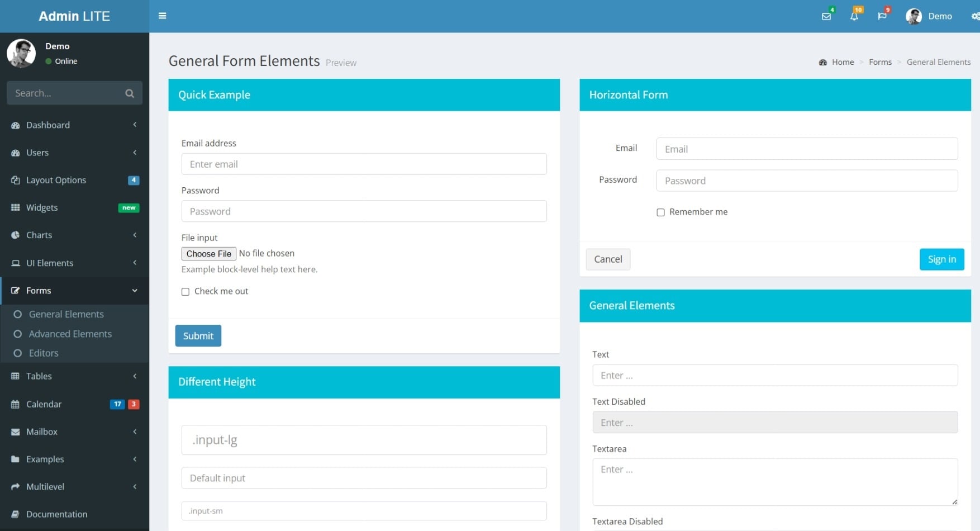This screenshot has width=980, height=531.
Task: Open Advanced Elements submenu item
Action: [x=70, y=334]
